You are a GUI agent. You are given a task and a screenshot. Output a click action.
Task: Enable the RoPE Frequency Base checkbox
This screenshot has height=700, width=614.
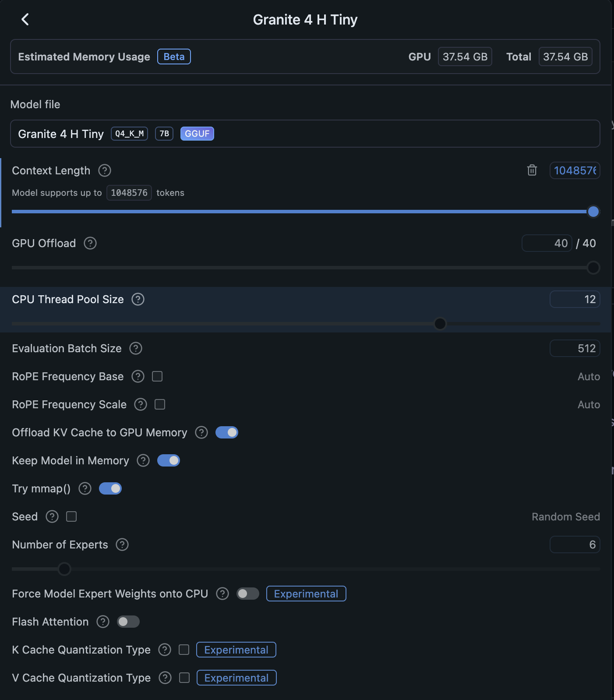pos(157,376)
